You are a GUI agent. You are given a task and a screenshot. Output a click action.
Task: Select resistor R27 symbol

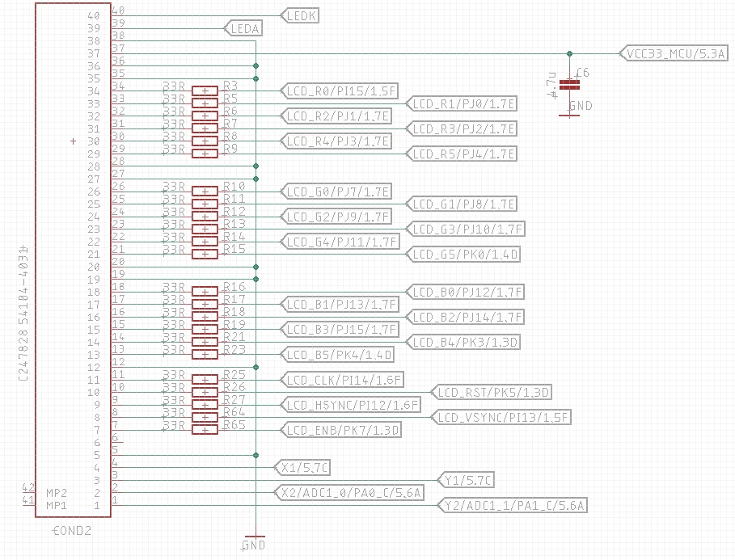[x=205, y=405]
